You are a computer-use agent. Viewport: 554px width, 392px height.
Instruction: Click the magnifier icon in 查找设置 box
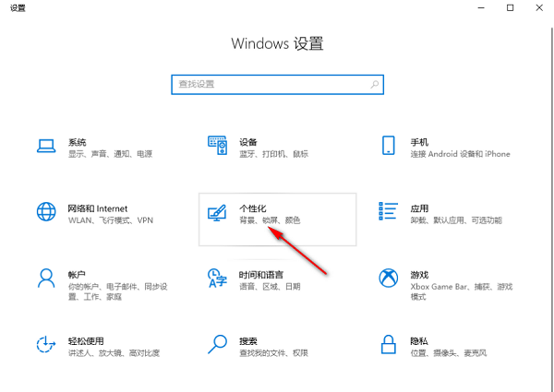click(374, 84)
